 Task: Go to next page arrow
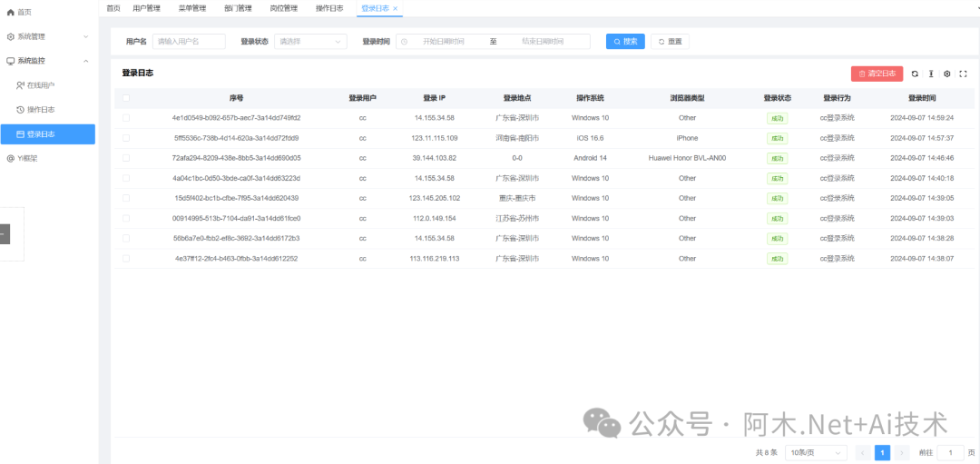pos(902,453)
